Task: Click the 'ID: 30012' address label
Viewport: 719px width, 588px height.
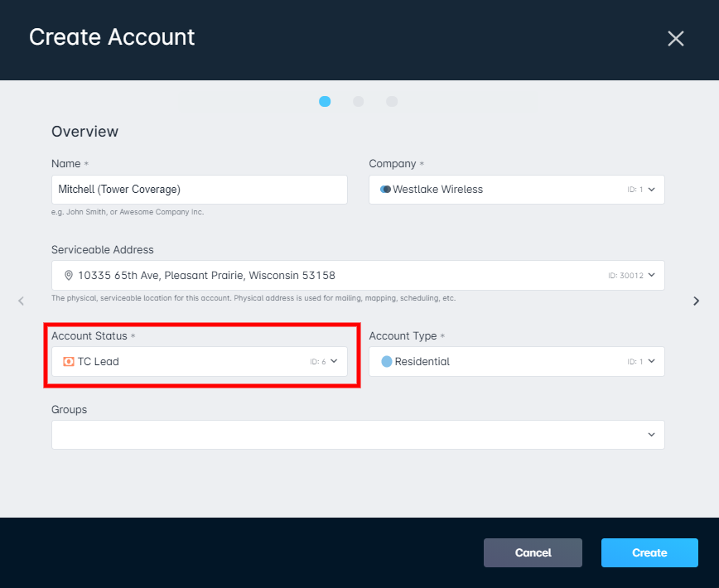Action: click(x=626, y=276)
